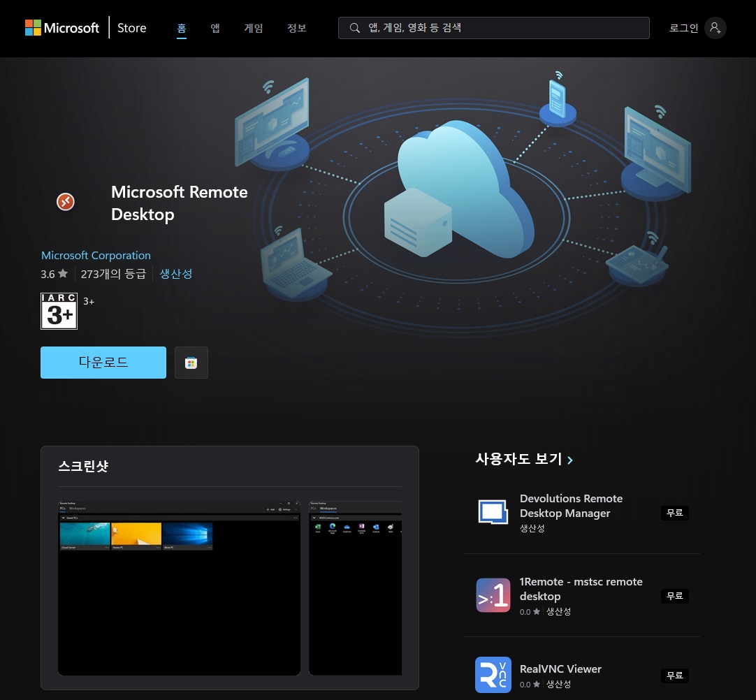The width and height of the screenshot is (756, 700).
Task: Click the 3.6 star rating
Action: tap(54, 274)
